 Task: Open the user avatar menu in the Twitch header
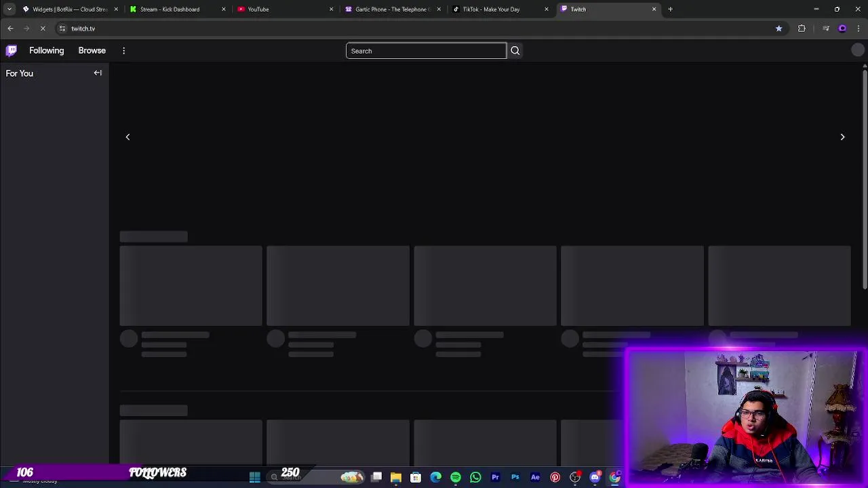coord(858,50)
